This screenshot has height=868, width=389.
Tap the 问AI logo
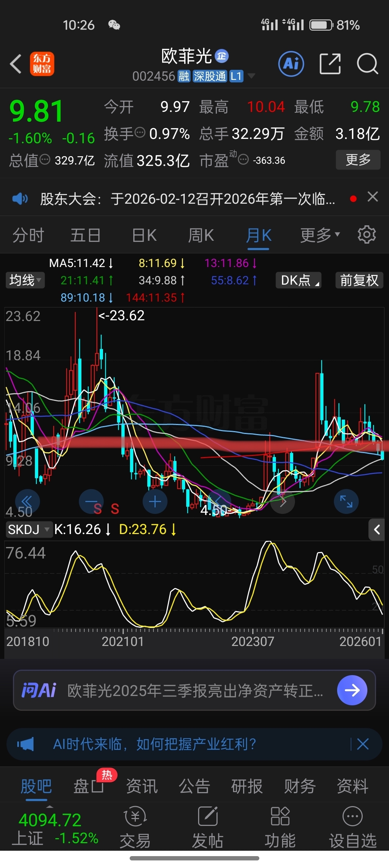[39, 690]
